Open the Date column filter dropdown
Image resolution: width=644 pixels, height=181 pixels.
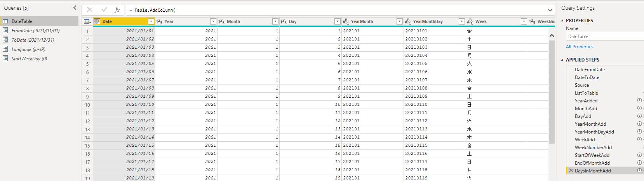pos(151,21)
